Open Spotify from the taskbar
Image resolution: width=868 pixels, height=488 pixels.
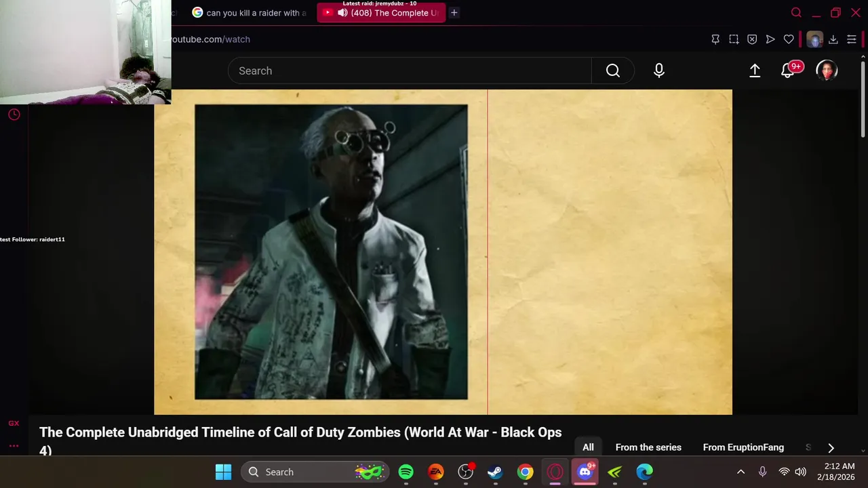tap(406, 472)
